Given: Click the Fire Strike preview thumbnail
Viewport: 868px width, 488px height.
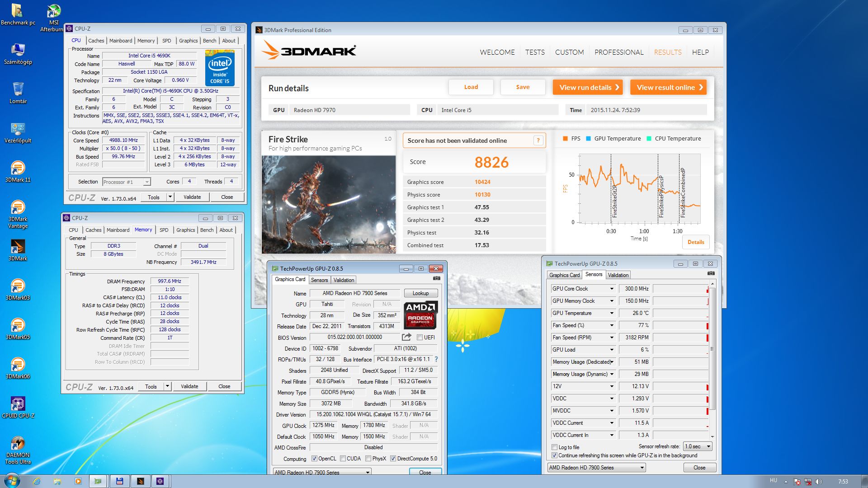Looking at the screenshot, I should [328, 204].
